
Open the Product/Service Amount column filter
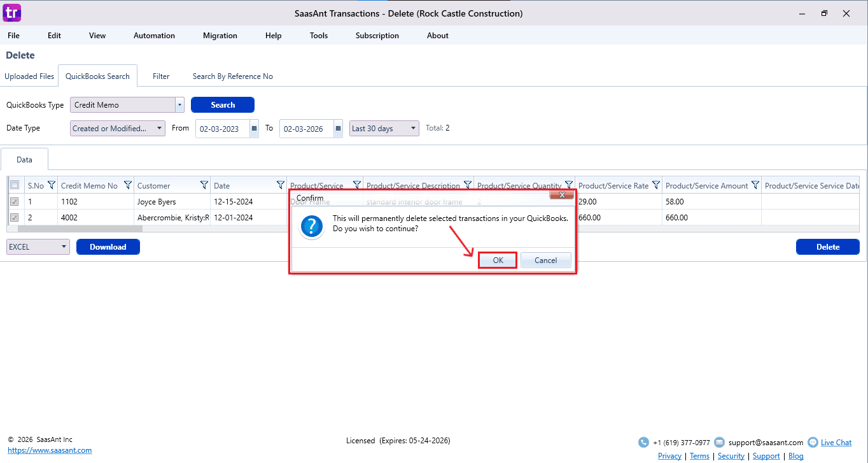click(x=755, y=185)
